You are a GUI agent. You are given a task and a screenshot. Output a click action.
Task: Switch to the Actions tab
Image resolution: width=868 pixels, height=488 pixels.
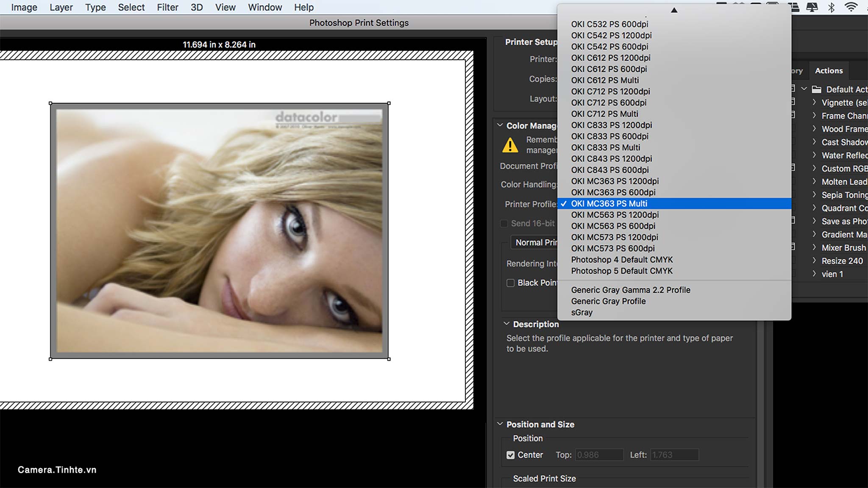[x=829, y=71]
